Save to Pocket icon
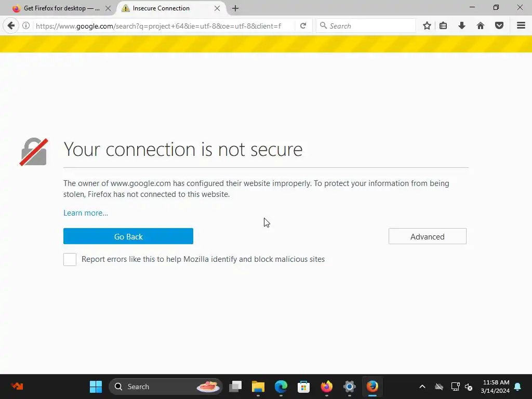Image resolution: width=532 pixels, height=399 pixels. [499, 26]
